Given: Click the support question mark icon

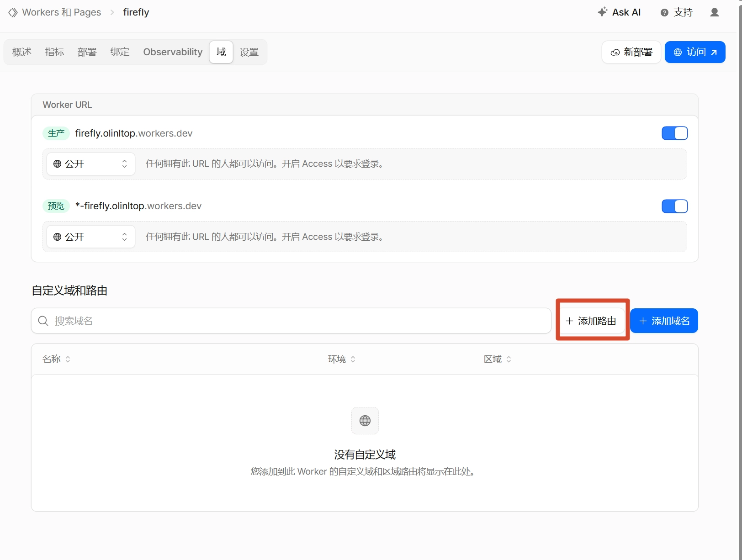Looking at the screenshot, I should pyautogui.click(x=664, y=13).
